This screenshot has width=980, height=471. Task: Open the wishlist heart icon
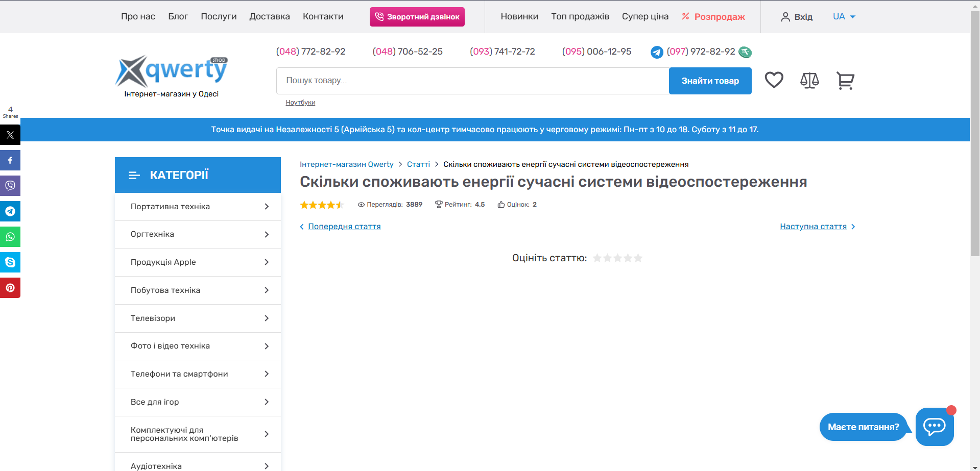pyautogui.click(x=774, y=80)
